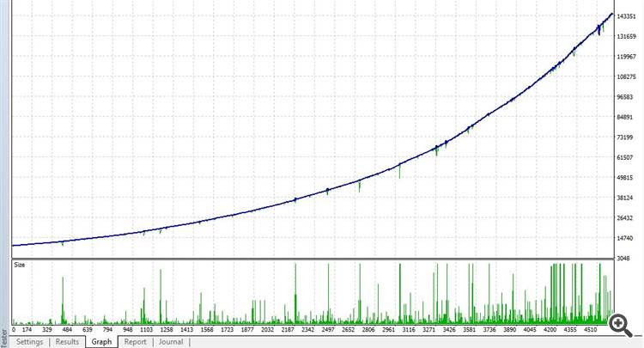
Task: Click the Y-axis value 49815
Action: pos(625,178)
